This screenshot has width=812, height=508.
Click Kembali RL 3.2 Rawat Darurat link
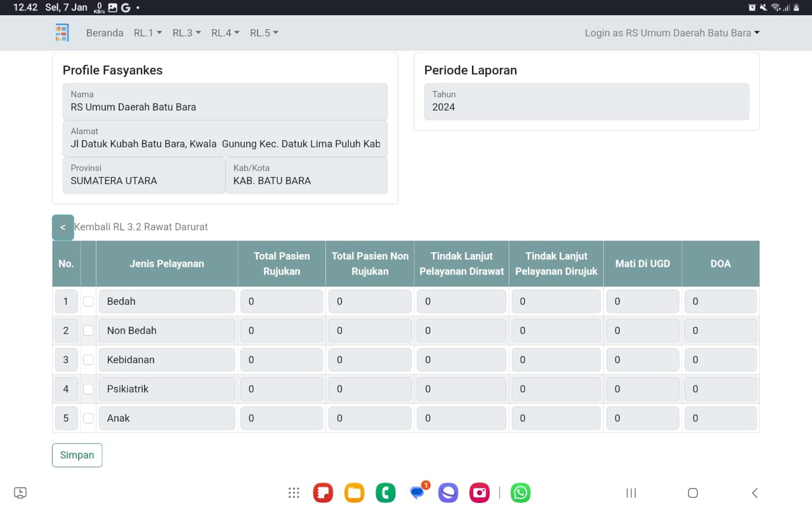(141, 227)
